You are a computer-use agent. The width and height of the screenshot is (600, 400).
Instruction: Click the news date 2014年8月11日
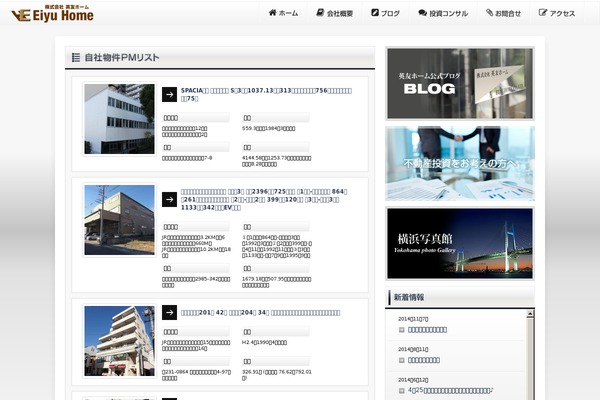pos(413,349)
